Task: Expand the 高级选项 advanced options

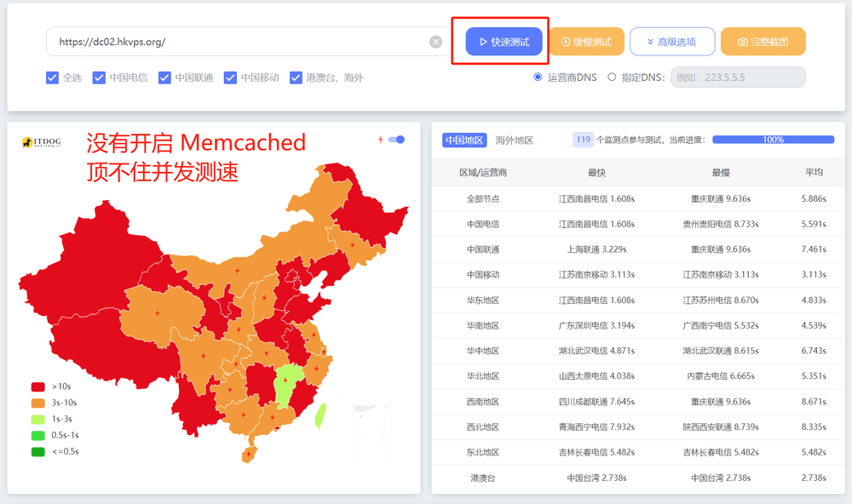Action: (x=672, y=42)
